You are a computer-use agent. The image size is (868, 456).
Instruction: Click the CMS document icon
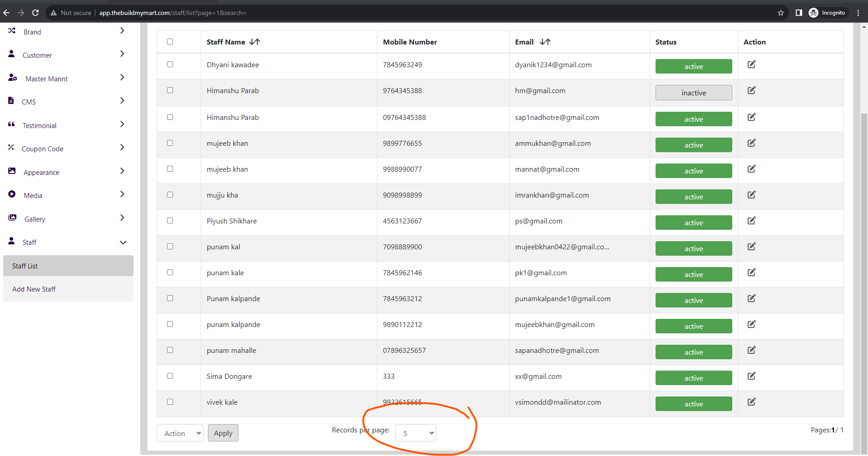pos(11,100)
